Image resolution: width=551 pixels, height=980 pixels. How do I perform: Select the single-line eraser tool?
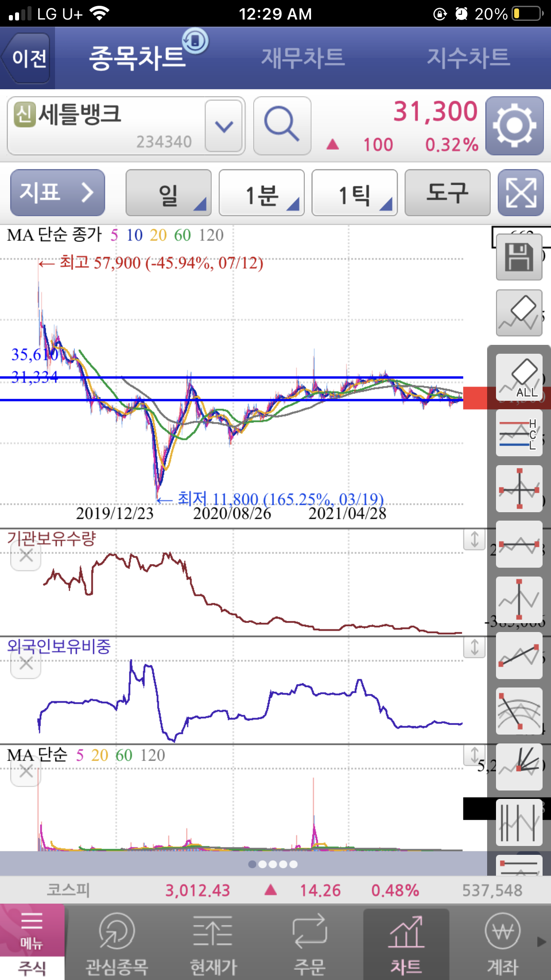tap(519, 313)
